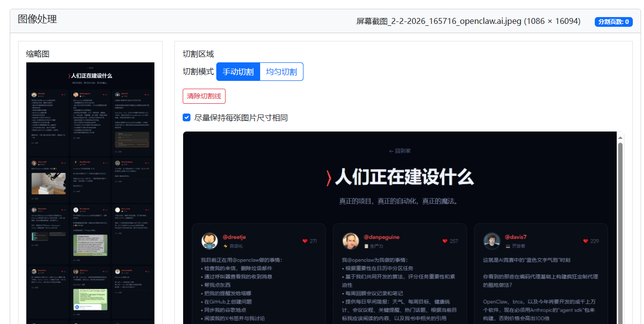
Task: Click the @dreetje username link
Action: (x=234, y=237)
